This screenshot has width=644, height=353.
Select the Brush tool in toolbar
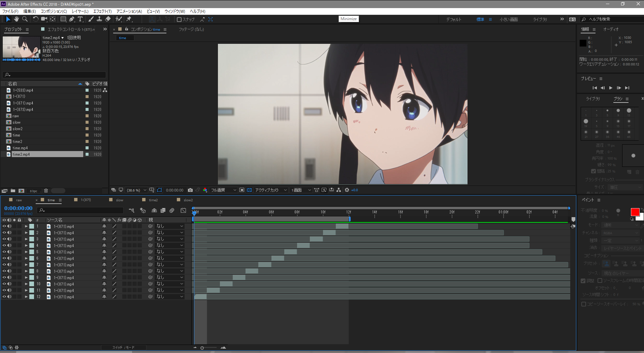[91, 19]
